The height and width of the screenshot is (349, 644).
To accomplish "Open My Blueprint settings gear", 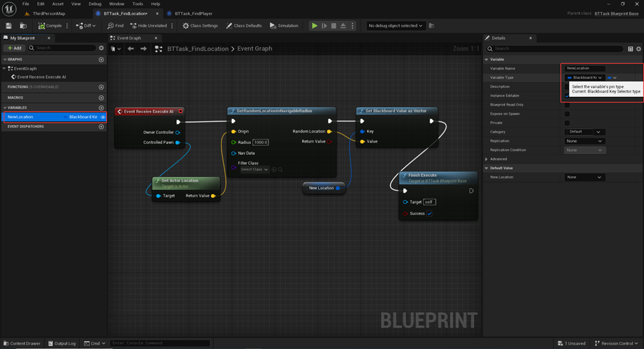I will pos(101,48).
